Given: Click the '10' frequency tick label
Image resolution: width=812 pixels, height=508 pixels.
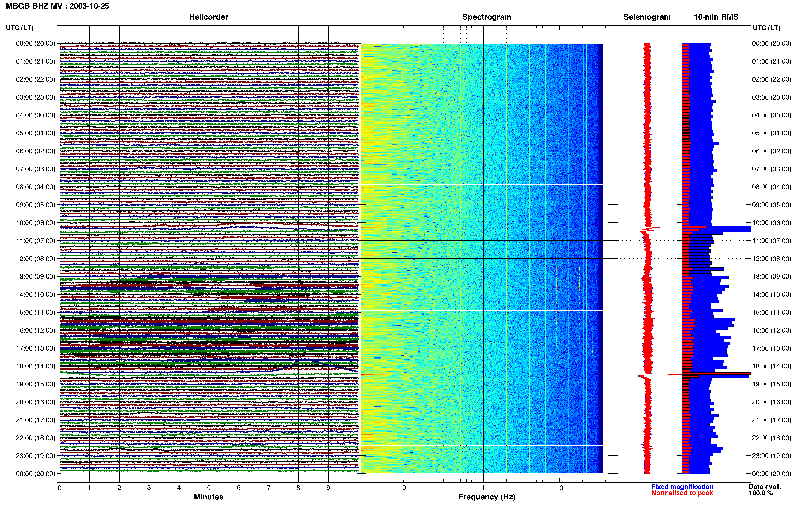Looking at the screenshot, I should point(559,488).
